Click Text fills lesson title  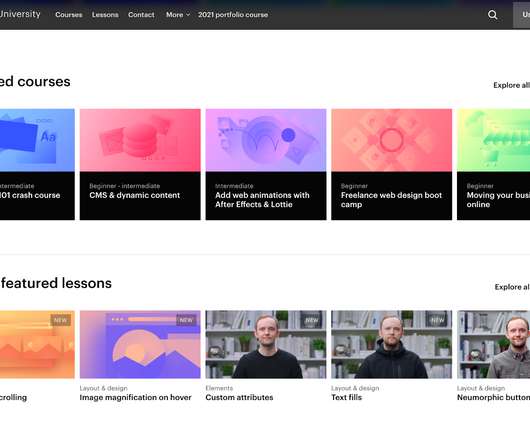346,397
